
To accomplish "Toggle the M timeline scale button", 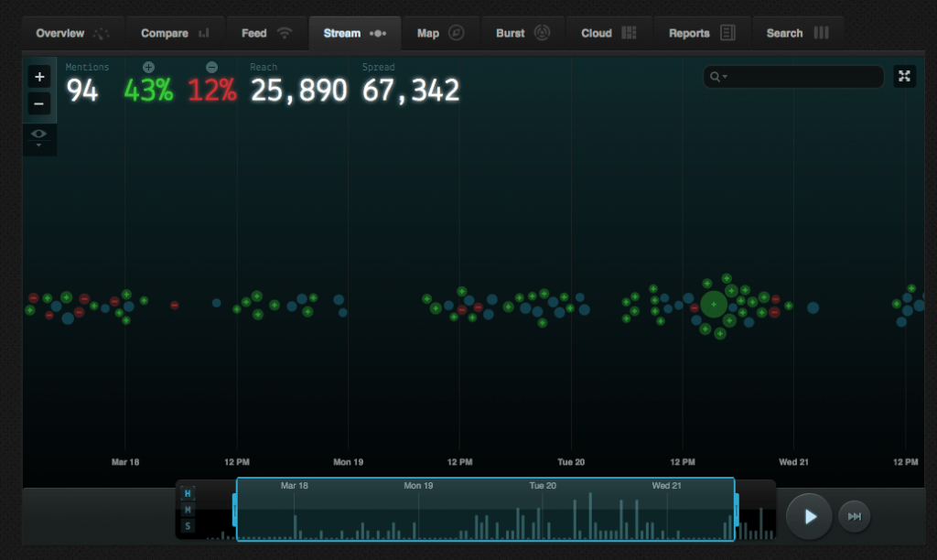I will [188, 510].
